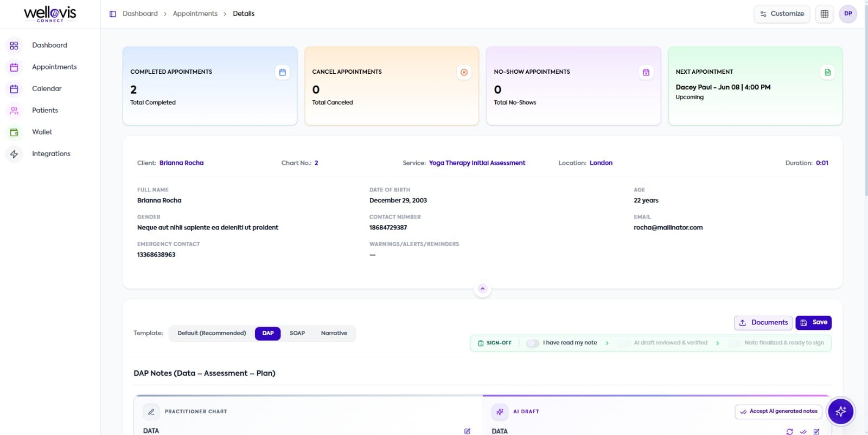
Task: Click the duration value 0:01
Action: tap(822, 163)
